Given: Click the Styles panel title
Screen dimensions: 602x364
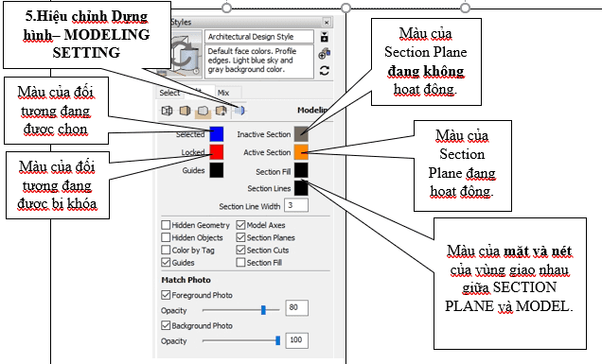Looking at the screenshot, I should tap(181, 23).
